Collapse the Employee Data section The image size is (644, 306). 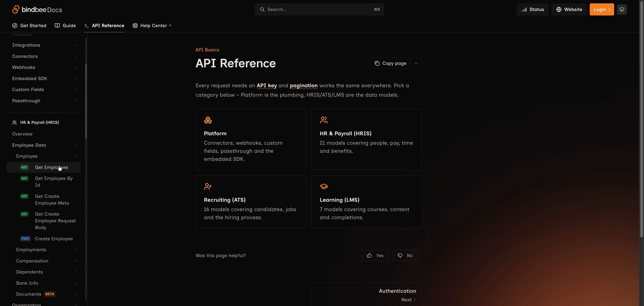click(76, 145)
